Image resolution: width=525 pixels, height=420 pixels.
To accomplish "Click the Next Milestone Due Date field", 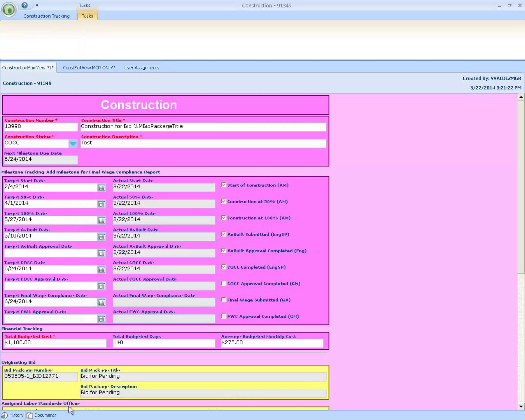I will [41, 160].
